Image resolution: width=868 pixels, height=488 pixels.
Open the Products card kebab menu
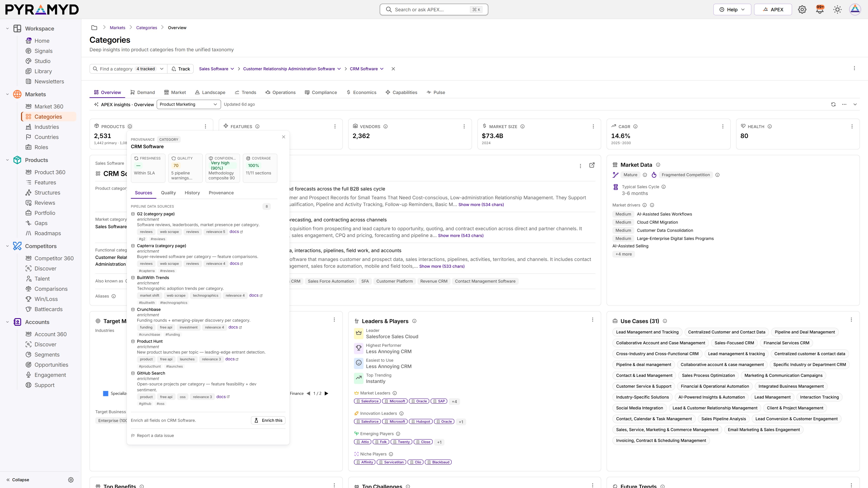[205, 127]
